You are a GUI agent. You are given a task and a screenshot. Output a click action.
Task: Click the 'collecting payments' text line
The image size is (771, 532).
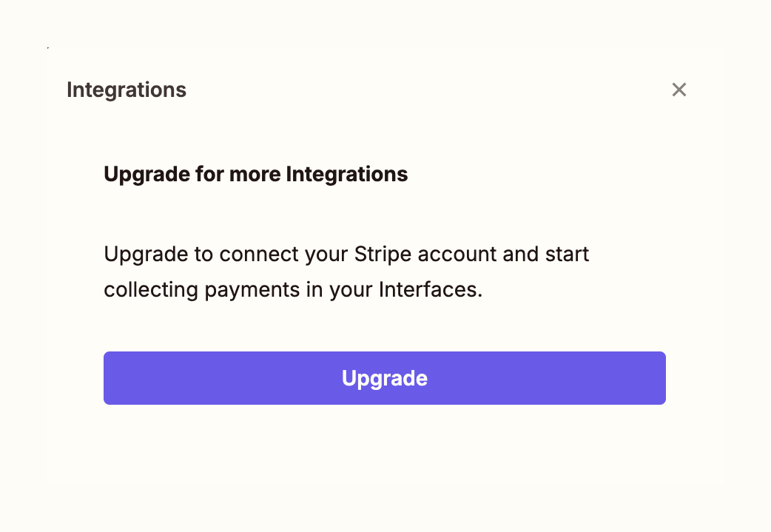tap(293, 290)
